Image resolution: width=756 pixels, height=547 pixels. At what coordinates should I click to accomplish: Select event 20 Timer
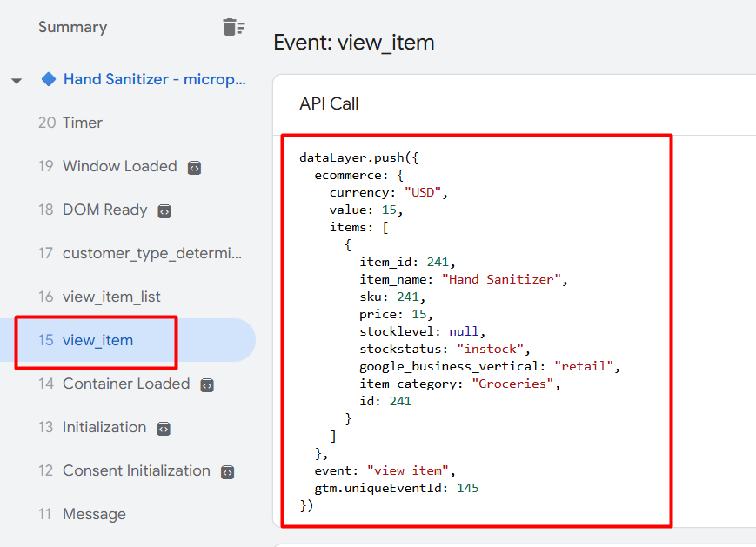(82, 123)
